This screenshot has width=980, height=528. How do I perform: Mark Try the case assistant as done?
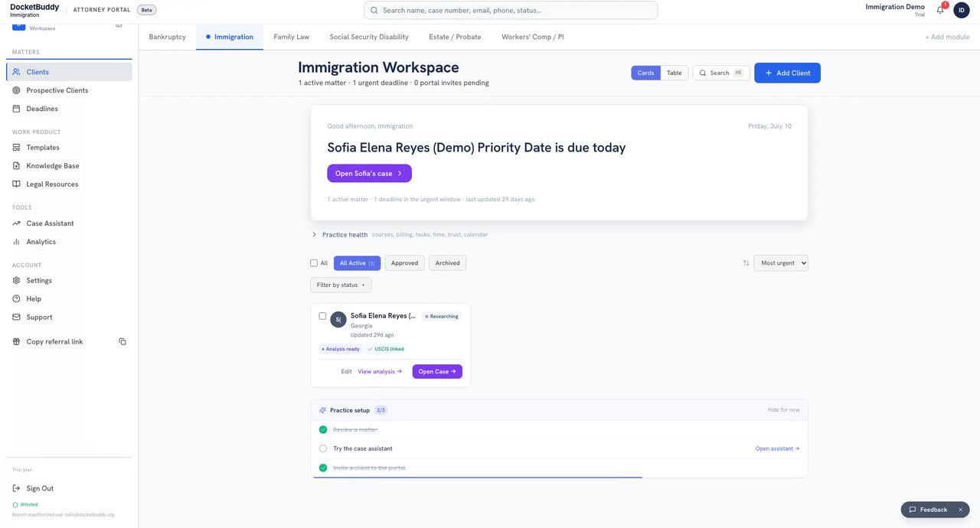point(323,448)
